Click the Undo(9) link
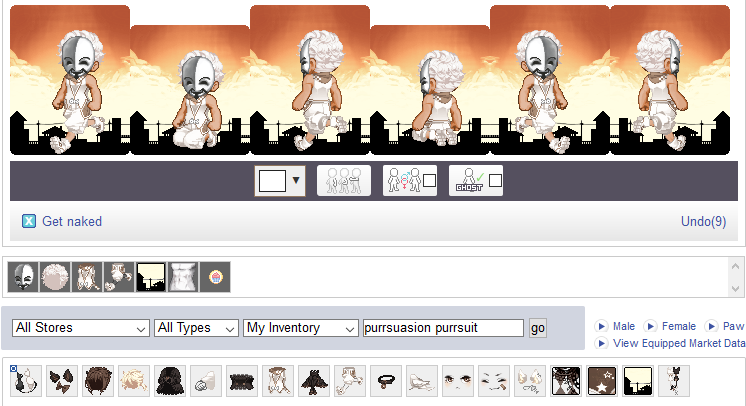Image resolution: width=746 pixels, height=406 pixels. [x=704, y=221]
